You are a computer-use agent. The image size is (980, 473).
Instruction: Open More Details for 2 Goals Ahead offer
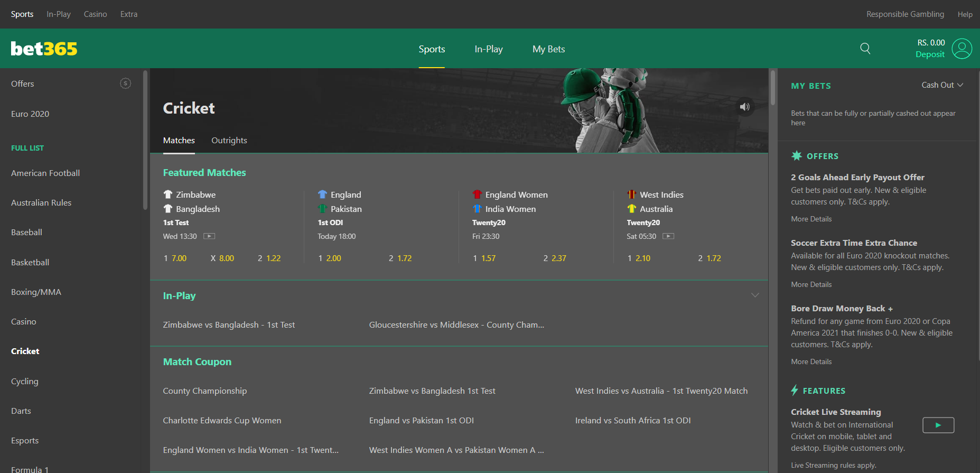[x=811, y=219]
